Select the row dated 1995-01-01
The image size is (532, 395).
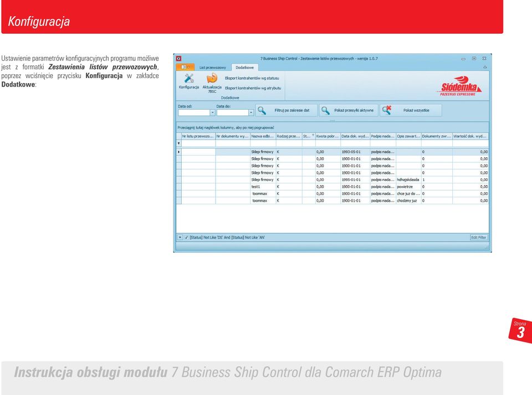(332, 179)
